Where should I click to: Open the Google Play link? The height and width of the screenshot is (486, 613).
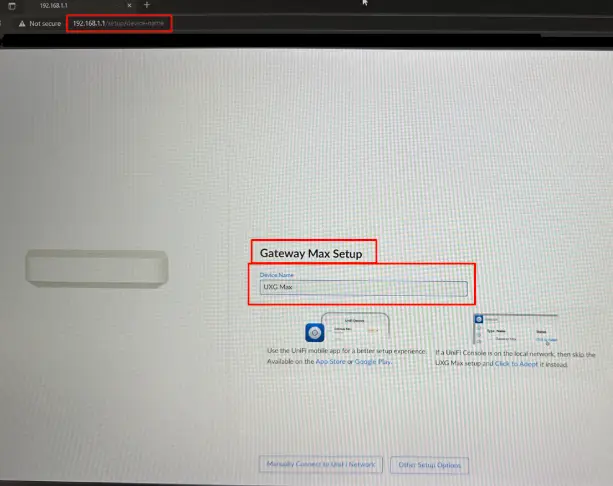pyautogui.click(x=373, y=362)
